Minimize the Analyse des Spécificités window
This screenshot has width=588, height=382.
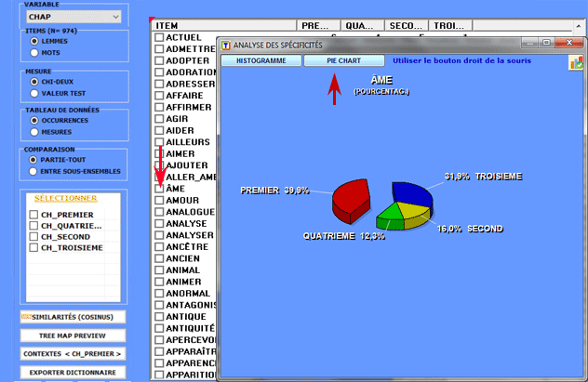pyautogui.click(x=520, y=43)
